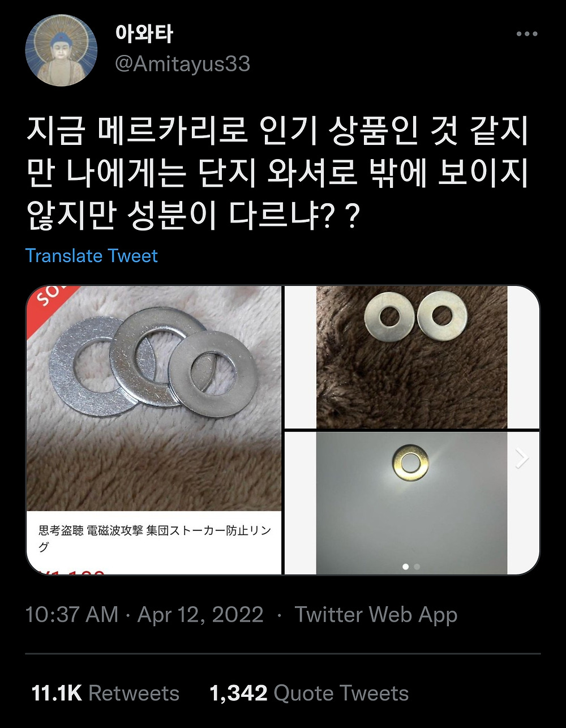Click the Translate Tweet link
The image size is (566, 728).
(91, 256)
